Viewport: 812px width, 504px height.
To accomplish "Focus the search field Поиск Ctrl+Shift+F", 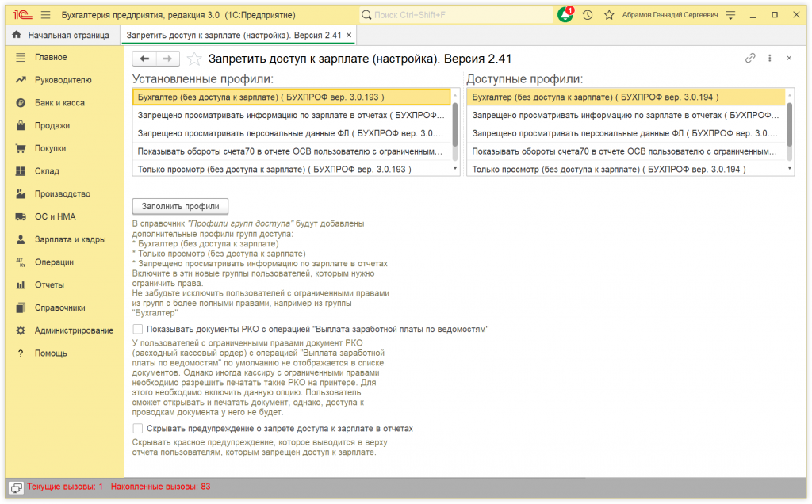I will [456, 15].
